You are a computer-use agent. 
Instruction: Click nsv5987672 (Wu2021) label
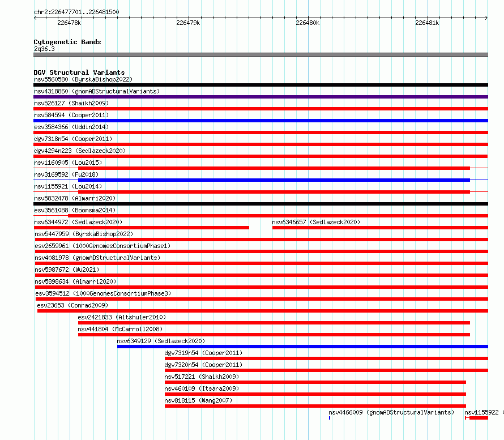pos(67,270)
